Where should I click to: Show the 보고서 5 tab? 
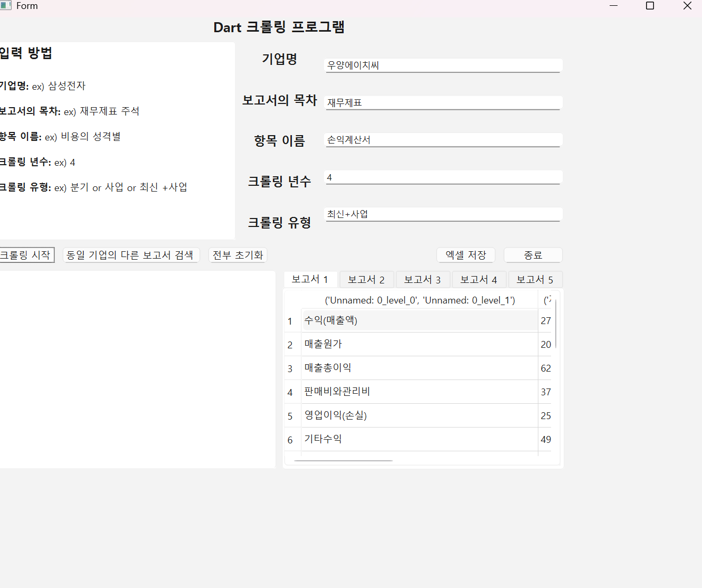[x=535, y=279]
